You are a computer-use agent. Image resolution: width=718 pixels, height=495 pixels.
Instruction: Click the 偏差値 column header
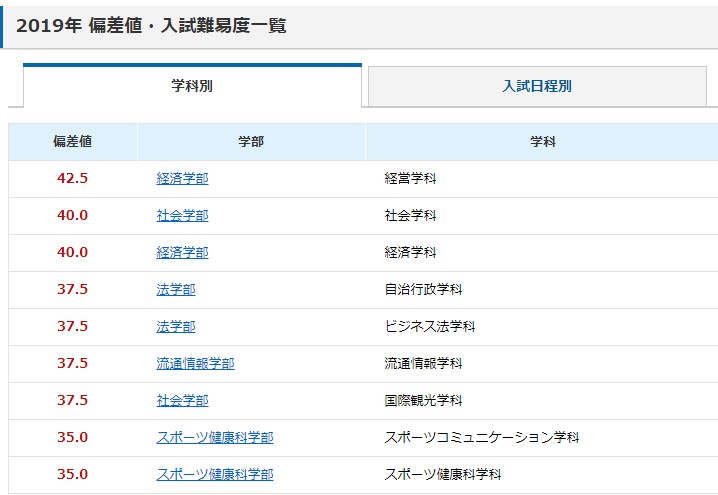tap(73, 142)
